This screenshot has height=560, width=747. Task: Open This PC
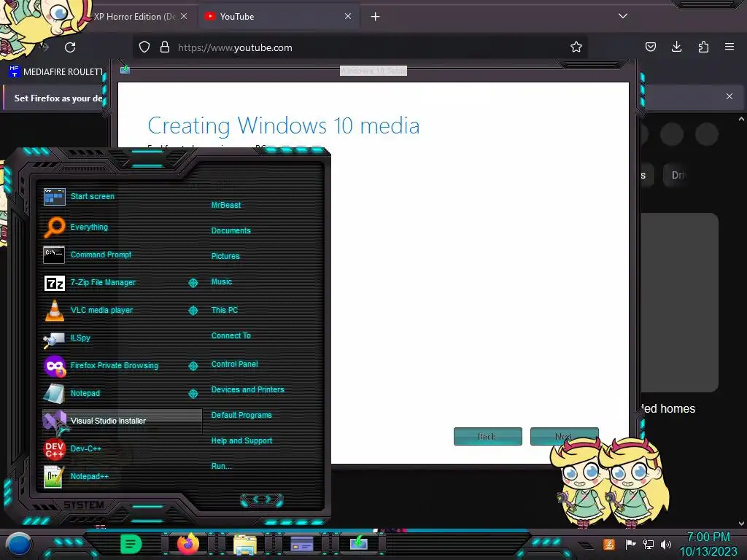(x=225, y=310)
